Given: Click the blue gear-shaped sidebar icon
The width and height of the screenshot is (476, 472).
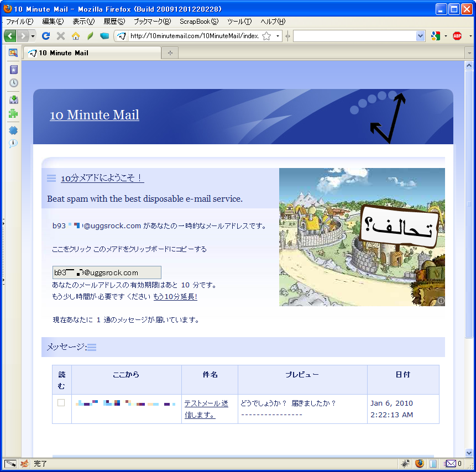Looking at the screenshot, I should click(13, 130).
